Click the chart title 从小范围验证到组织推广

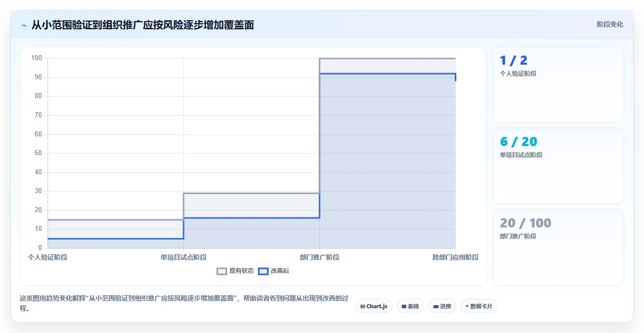(143, 25)
